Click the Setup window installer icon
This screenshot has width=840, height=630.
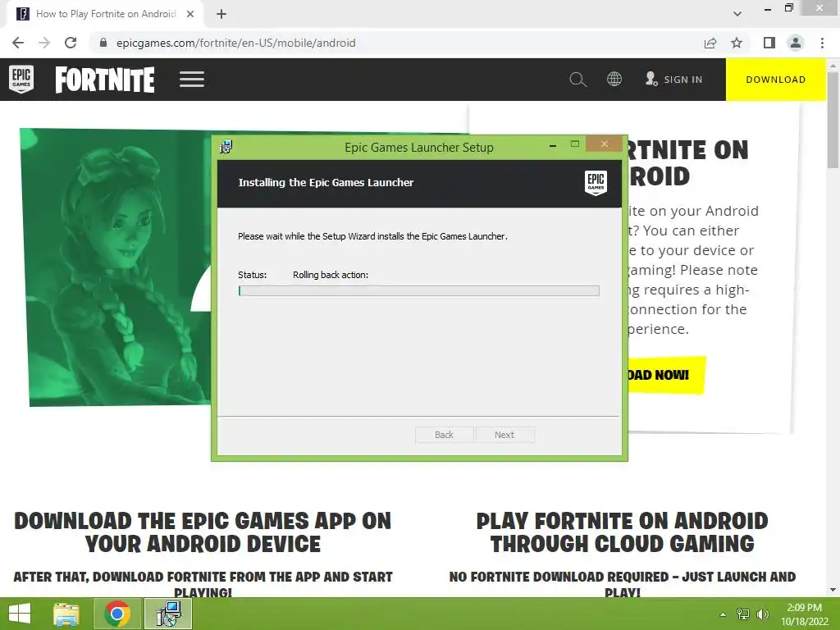[x=226, y=147]
